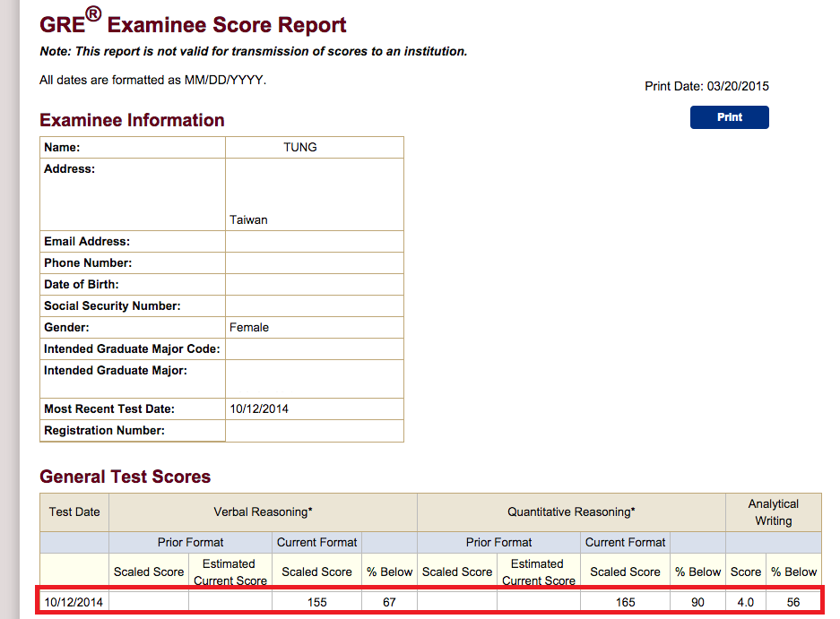
Task: Click the Quantitative Reasoning column header
Action: (571, 512)
